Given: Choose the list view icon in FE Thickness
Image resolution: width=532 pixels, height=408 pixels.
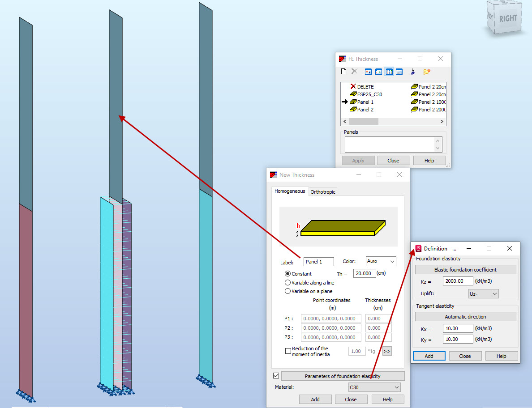Looking at the screenshot, I should point(389,72).
